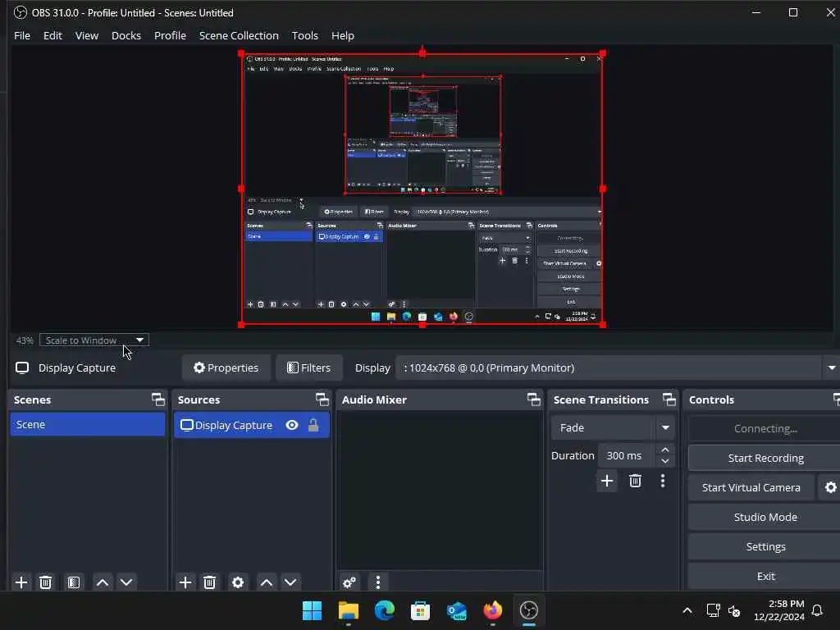Open notifications bell in taskbar
840x630 pixels.
pyautogui.click(x=817, y=610)
